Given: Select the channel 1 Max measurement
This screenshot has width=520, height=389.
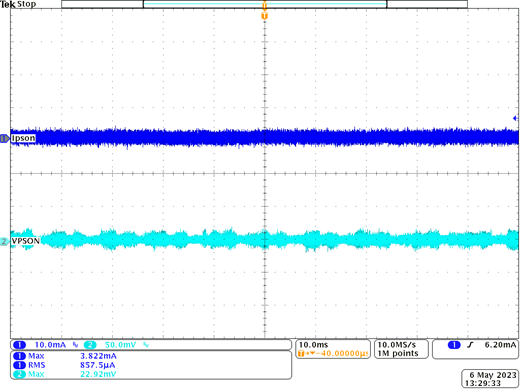Looking at the screenshot, I should [x=65, y=356].
